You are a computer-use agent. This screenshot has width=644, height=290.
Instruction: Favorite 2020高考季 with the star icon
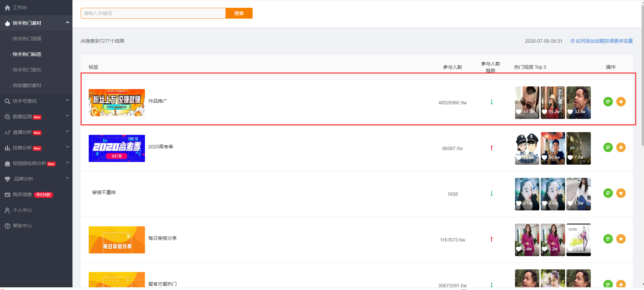[x=621, y=147]
